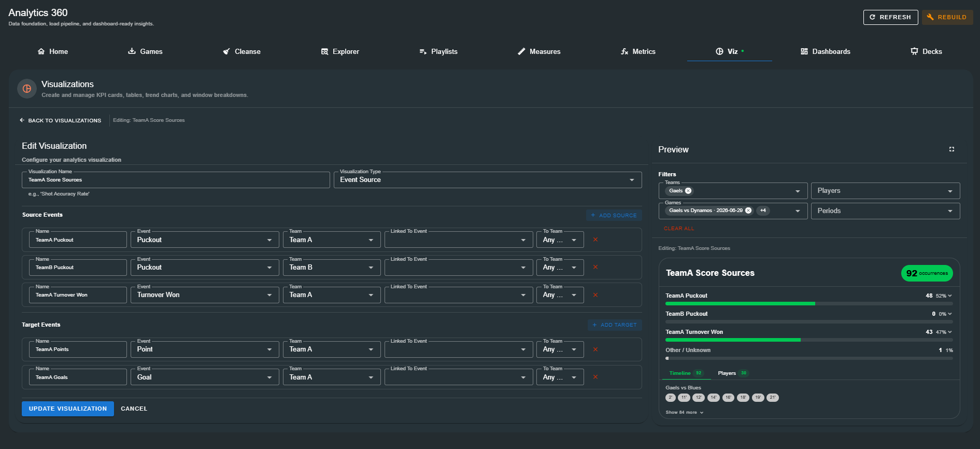Open Linked To Event dropdown for TeamA Goals

coord(459,377)
